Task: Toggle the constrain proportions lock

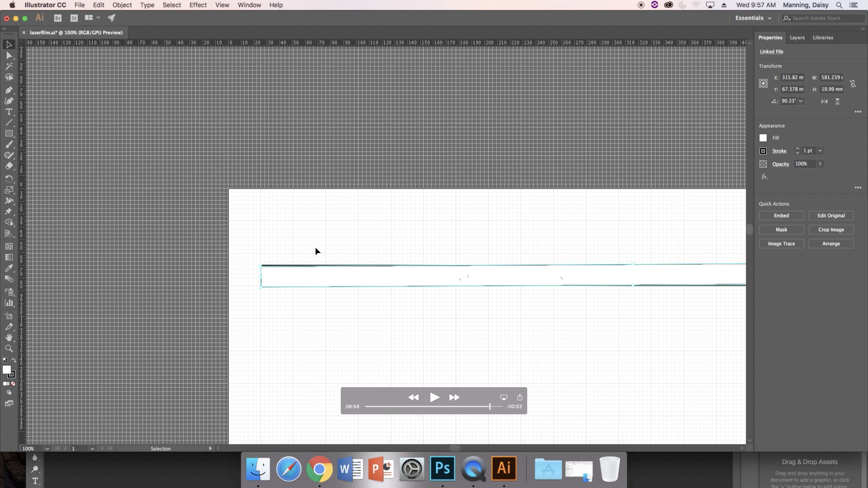Action: click(x=853, y=83)
